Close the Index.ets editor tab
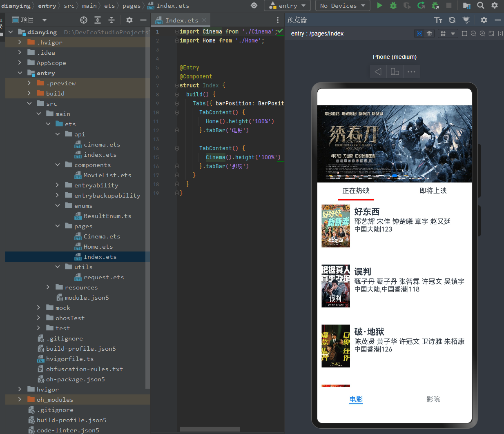Viewport: 504px width, 434px height. [204, 20]
